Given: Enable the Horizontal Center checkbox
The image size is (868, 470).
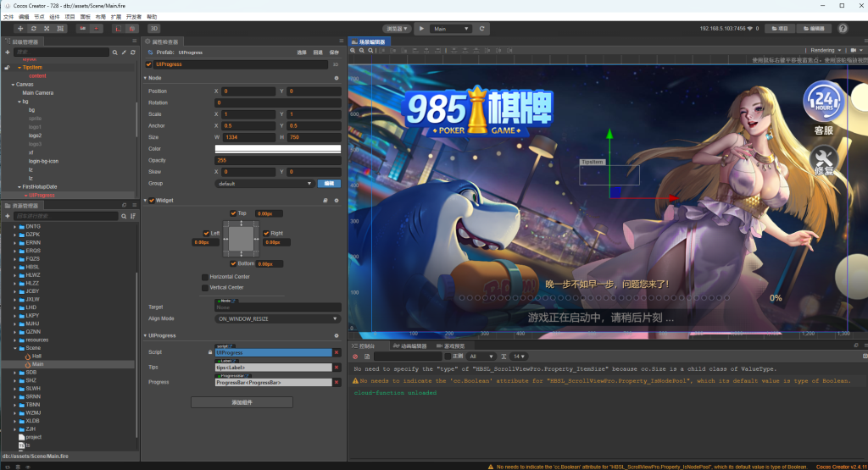Looking at the screenshot, I should [x=205, y=277].
